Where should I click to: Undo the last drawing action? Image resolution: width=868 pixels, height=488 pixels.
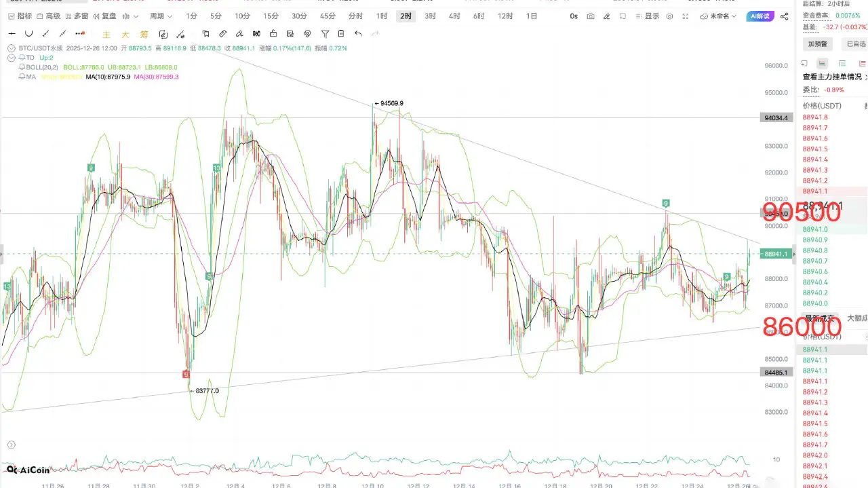click(x=358, y=33)
